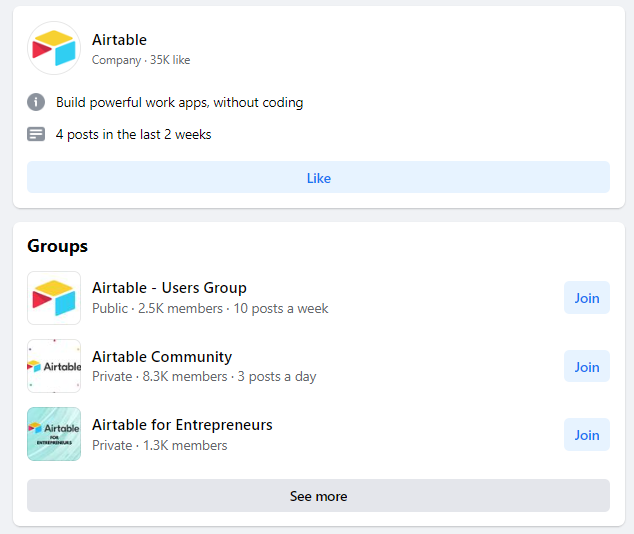Viewport: 634px width, 534px height.
Task: Join the Airtable Community group
Action: (x=587, y=366)
